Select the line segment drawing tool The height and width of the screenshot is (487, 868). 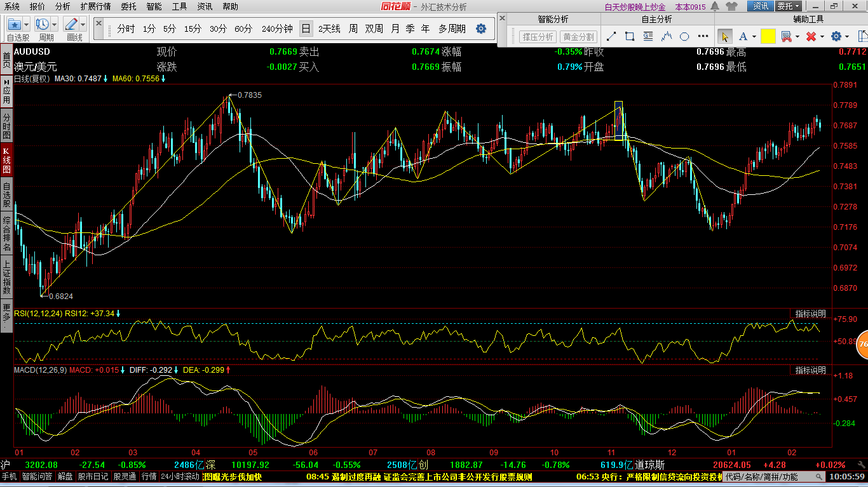point(612,37)
